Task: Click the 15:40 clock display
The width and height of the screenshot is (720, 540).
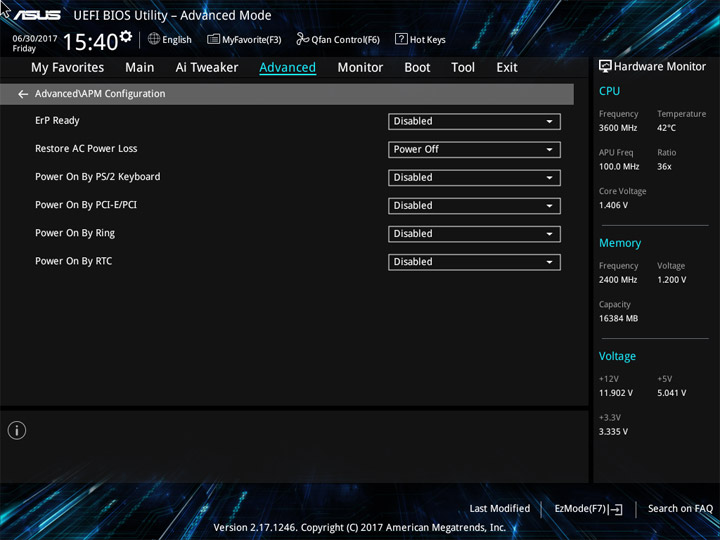Action: click(90, 42)
